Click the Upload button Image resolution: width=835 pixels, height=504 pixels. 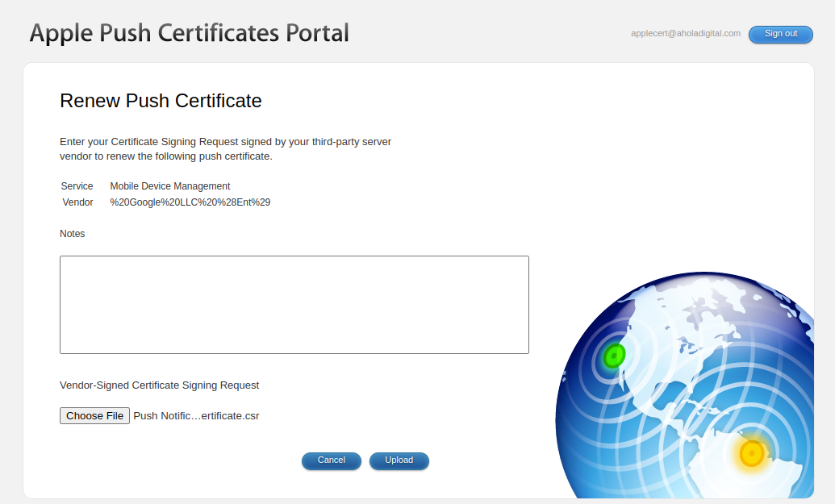(x=399, y=460)
